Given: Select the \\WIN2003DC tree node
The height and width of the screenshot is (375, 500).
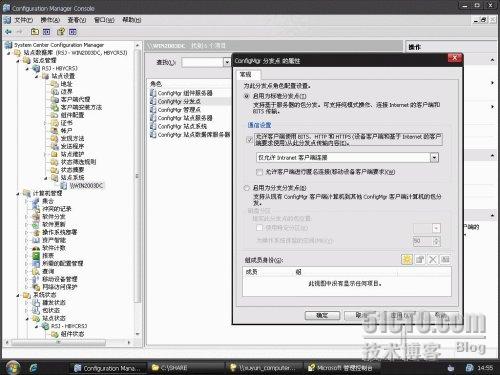Looking at the screenshot, I should (86, 186).
